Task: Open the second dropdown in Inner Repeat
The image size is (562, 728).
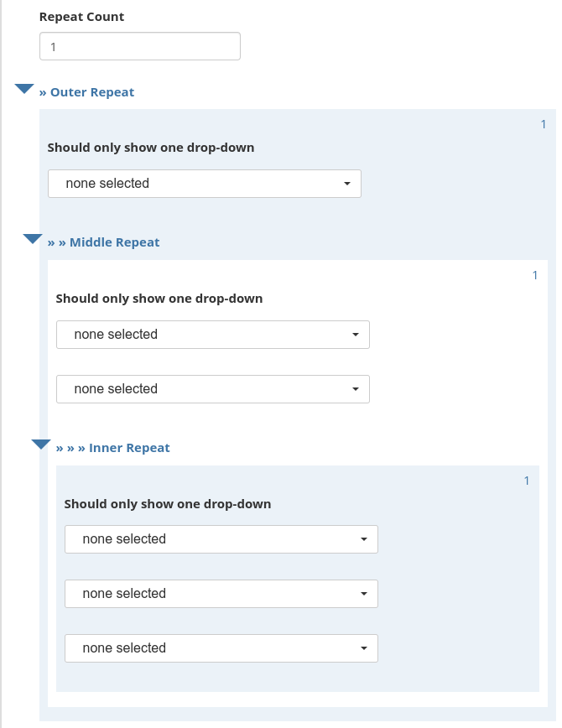Action: click(221, 594)
